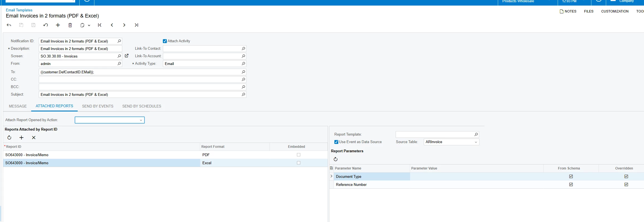Toggle Embedded checkbox for PDF row
Viewport: 644px width, 222px height.
click(298, 155)
